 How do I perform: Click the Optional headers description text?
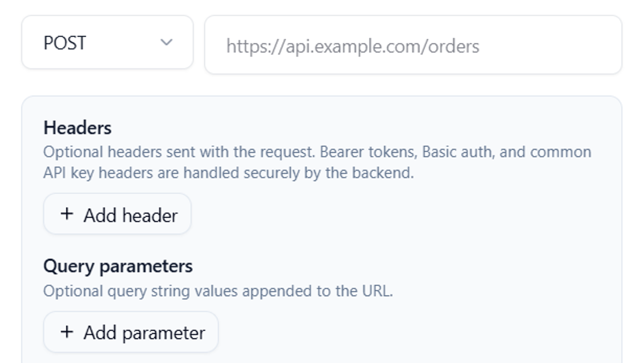317,162
